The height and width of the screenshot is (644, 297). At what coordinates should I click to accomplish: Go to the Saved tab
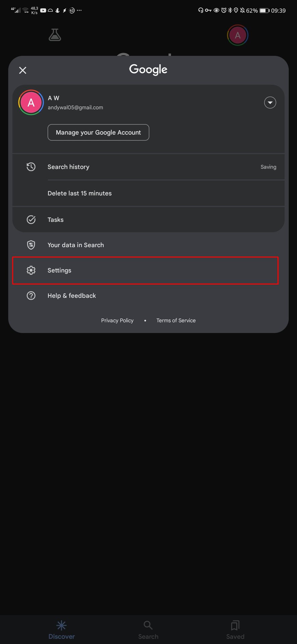(x=235, y=630)
